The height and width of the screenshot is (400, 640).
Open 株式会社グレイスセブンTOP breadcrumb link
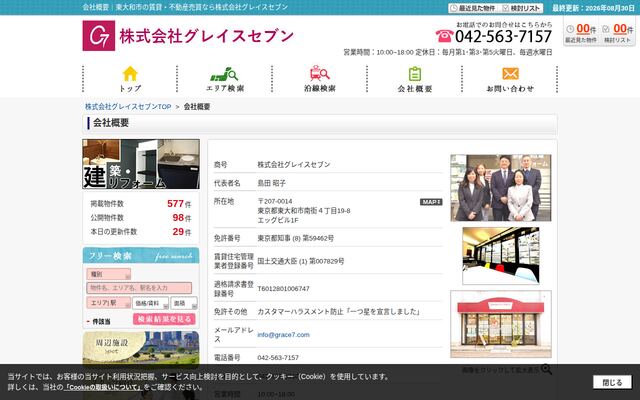coord(128,107)
